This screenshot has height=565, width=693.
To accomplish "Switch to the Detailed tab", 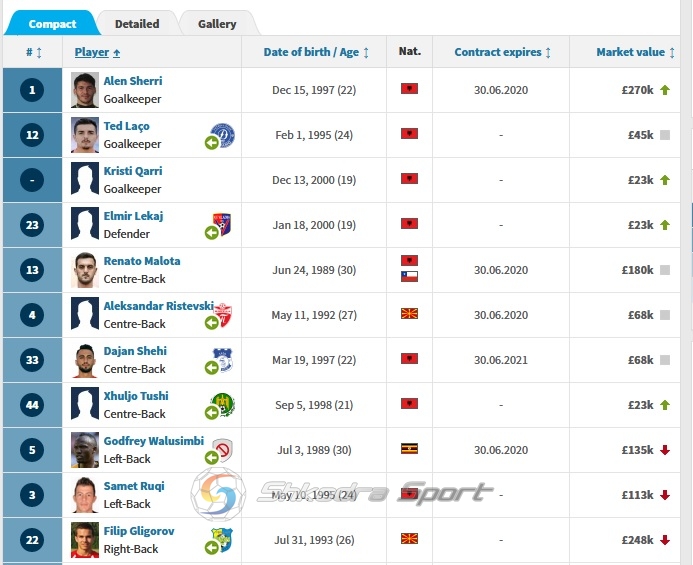I will click(x=137, y=24).
